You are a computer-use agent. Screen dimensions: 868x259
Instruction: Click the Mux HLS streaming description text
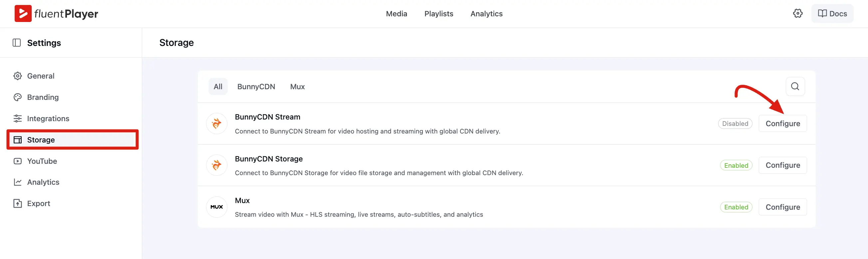click(359, 214)
